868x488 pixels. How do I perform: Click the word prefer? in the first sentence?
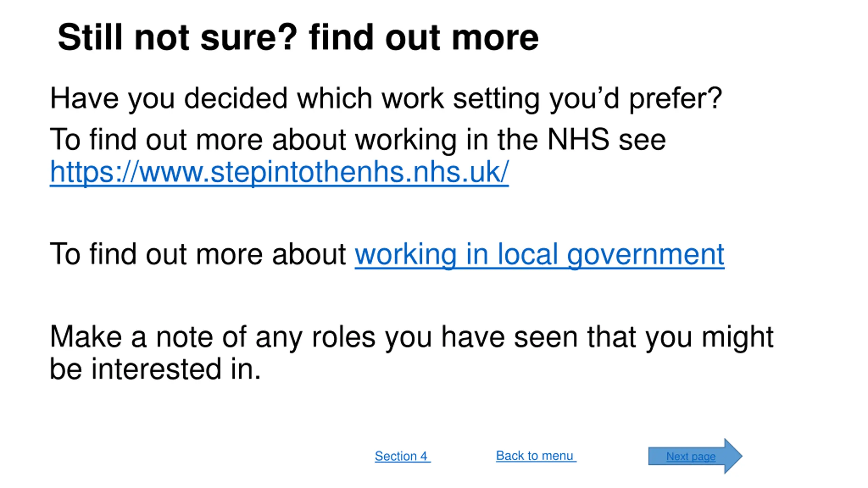(x=675, y=99)
